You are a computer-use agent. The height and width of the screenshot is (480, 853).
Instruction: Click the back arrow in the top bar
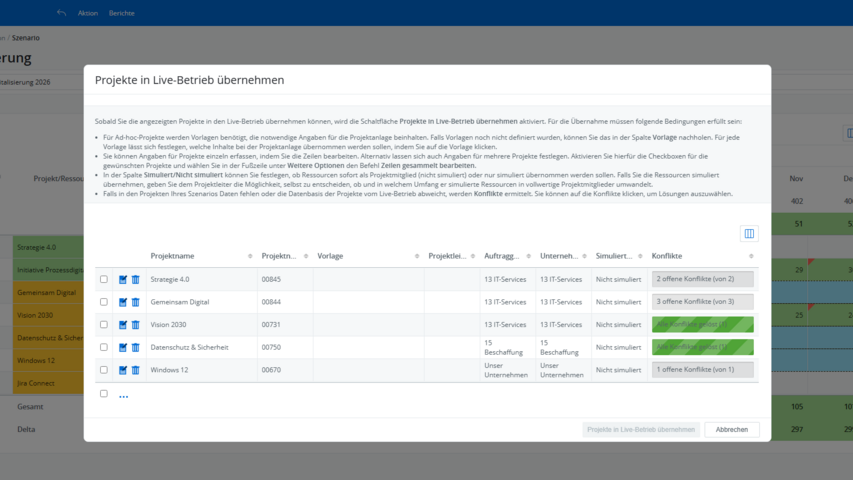(62, 13)
